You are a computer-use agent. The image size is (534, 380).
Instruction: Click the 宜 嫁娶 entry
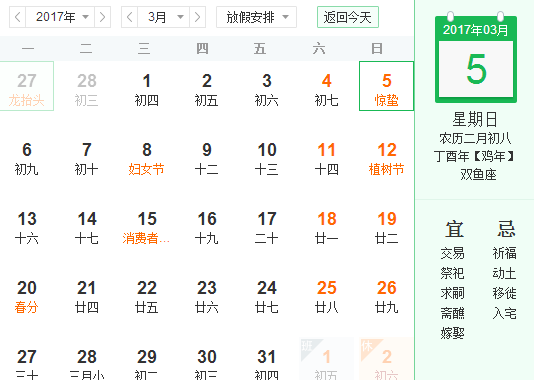452,333
